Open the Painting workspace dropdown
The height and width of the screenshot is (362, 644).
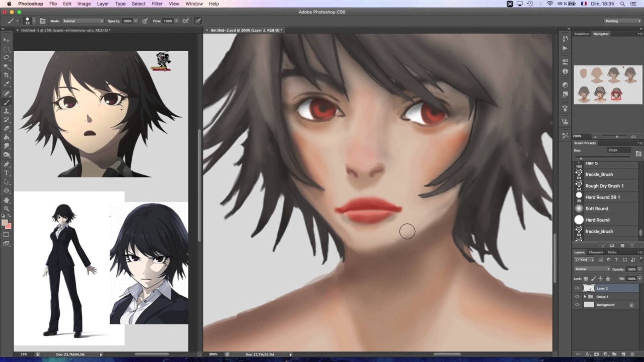(x=623, y=21)
